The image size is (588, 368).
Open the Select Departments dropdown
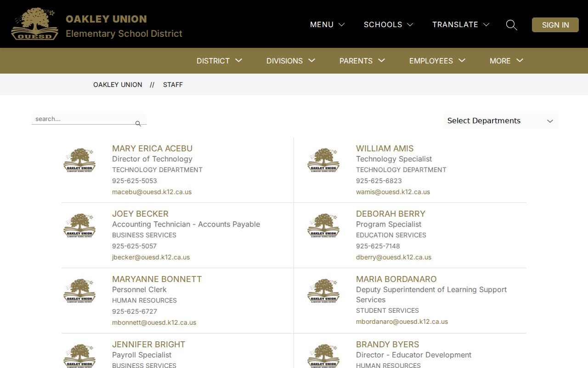coord(501,121)
